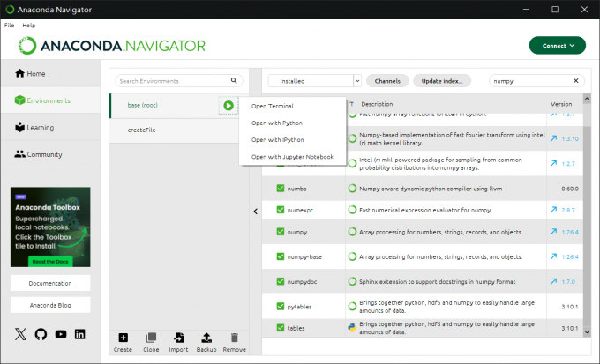The image size is (600, 364).
Task: Click the Update index... button
Action: 442,81
